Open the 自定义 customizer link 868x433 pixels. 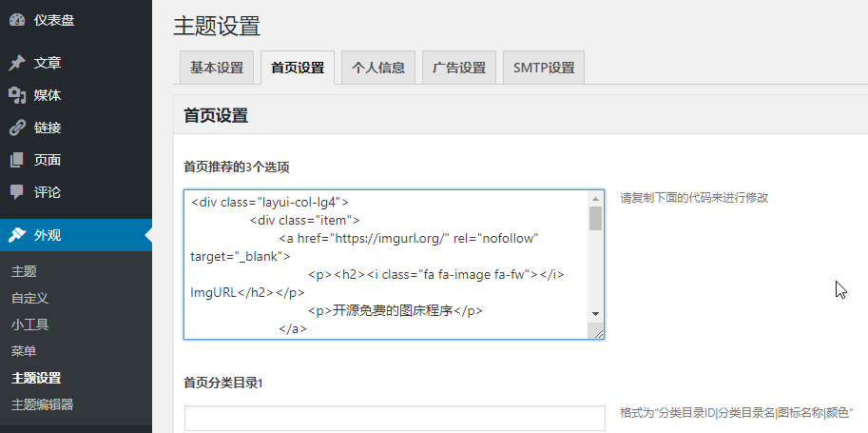pos(29,298)
